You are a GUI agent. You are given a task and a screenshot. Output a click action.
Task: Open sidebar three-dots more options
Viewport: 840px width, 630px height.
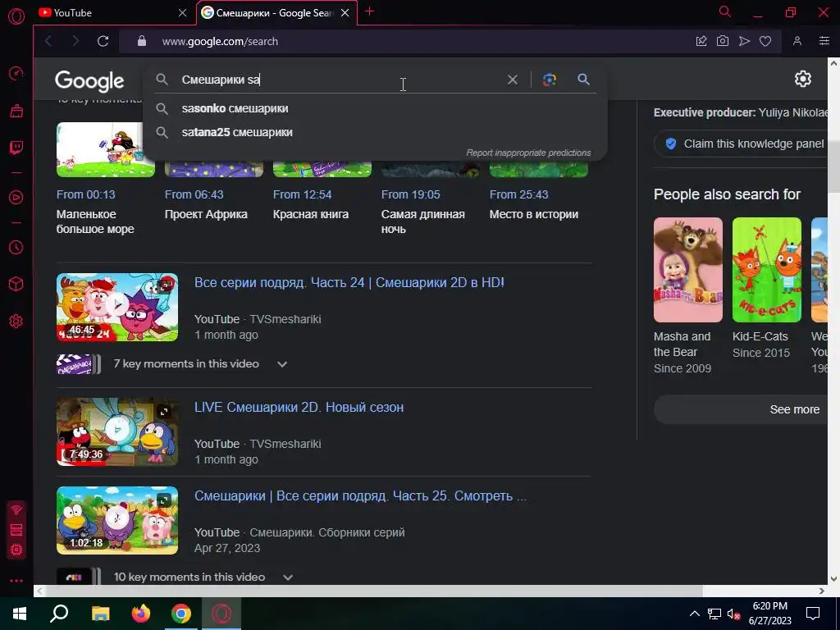(x=16, y=581)
